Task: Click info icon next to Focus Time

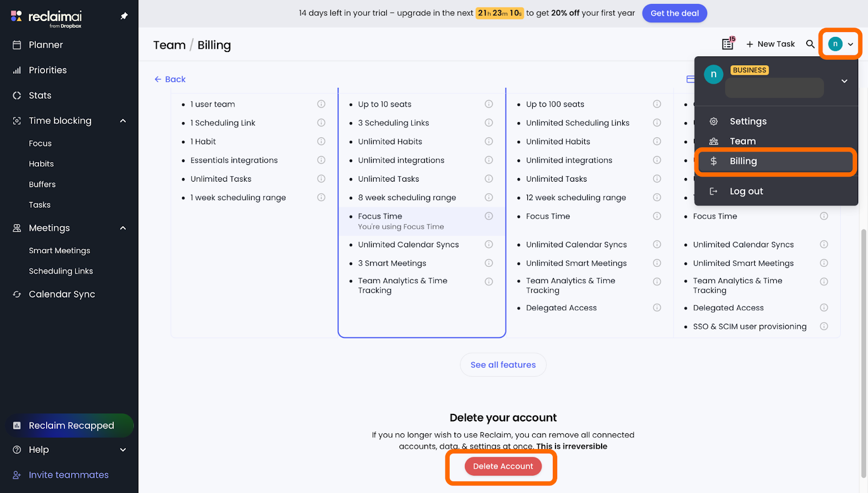Action: [x=489, y=216]
